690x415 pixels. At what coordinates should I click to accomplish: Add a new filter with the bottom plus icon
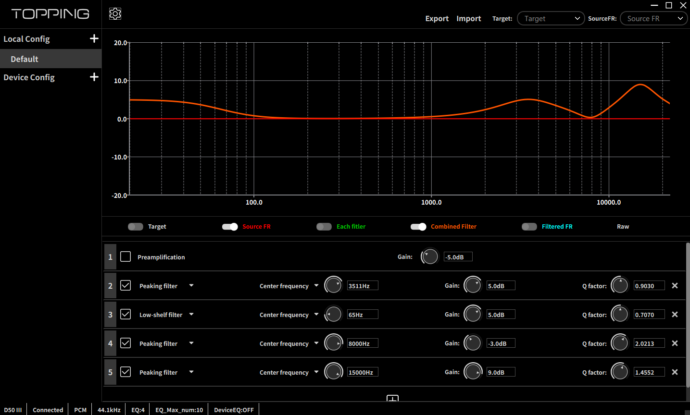393,398
